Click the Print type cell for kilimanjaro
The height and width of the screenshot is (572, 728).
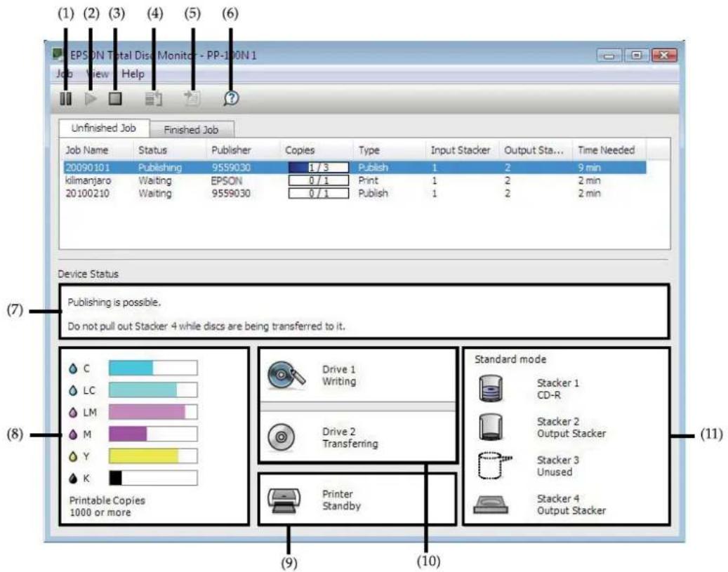[368, 180]
